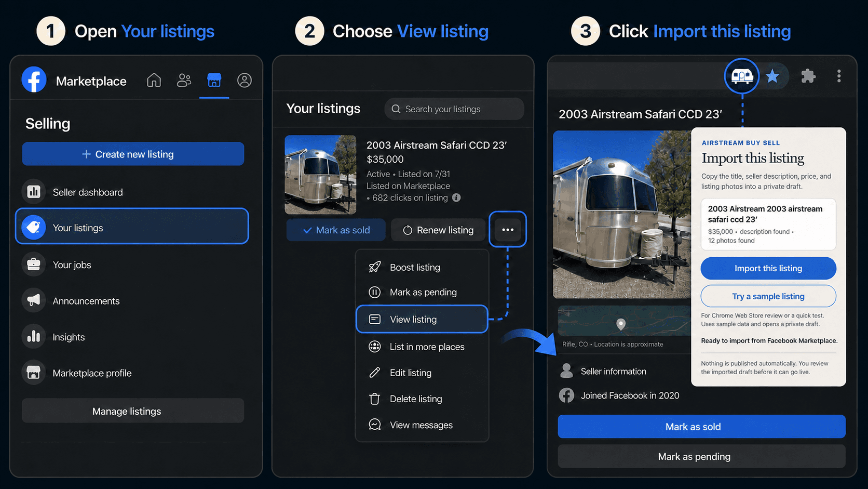Click the Airstream trailer extension icon
This screenshot has height=489, width=868.
tap(742, 76)
